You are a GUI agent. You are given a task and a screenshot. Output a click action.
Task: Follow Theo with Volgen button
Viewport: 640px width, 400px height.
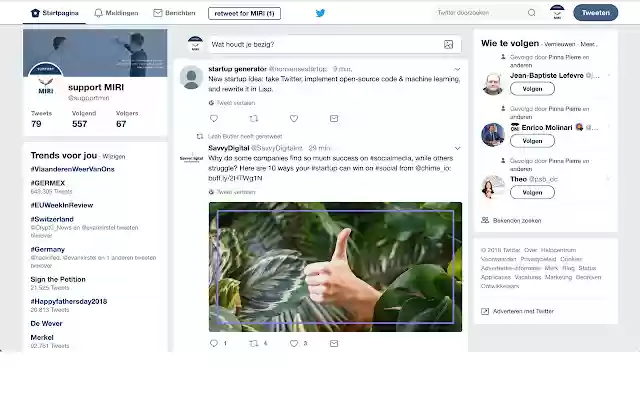532,192
